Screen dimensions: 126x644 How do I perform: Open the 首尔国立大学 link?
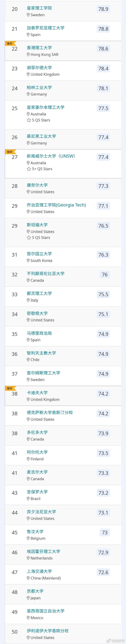39,254
